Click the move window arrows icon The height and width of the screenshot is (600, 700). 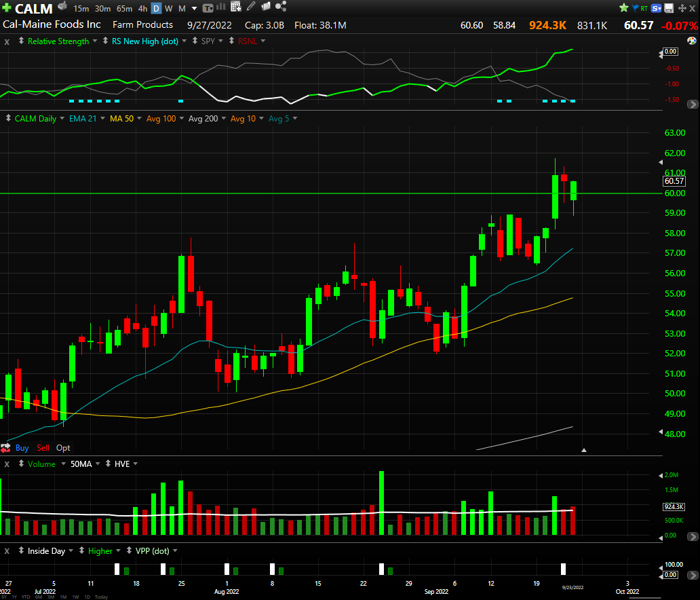pos(682,8)
